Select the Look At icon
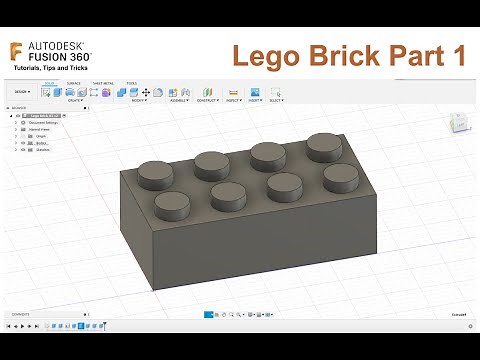The width and height of the screenshot is (480, 360). coord(217,314)
